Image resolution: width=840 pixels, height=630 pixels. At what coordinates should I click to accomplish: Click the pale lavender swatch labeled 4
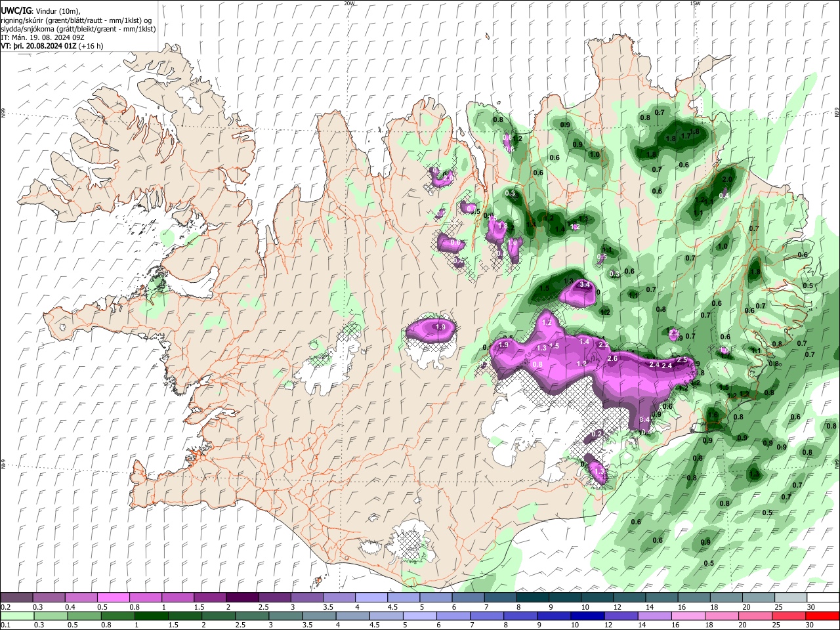tap(371, 598)
